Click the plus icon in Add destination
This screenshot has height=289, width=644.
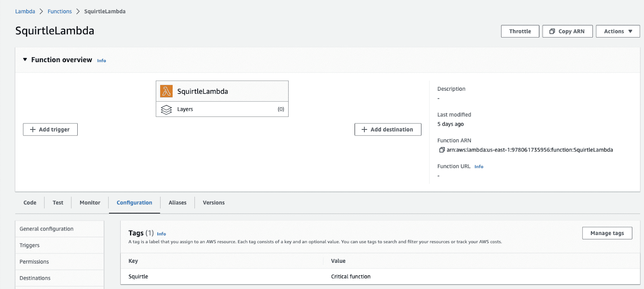pyautogui.click(x=364, y=129)
